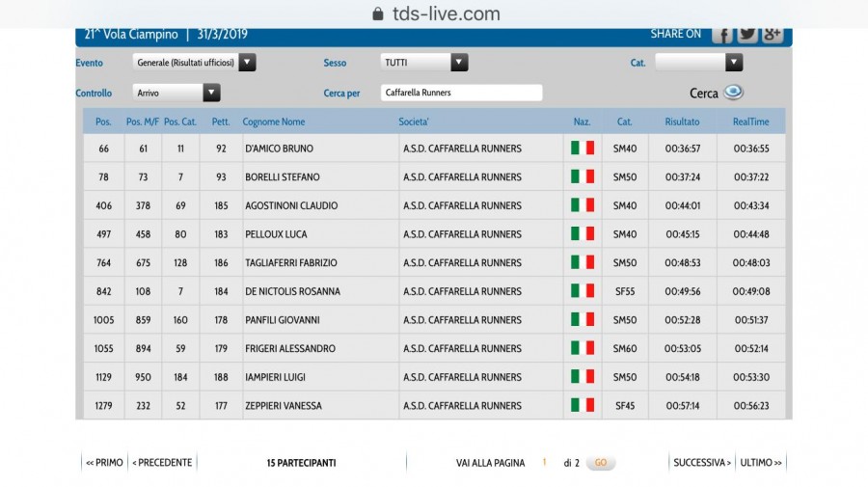The width and height of the screenshot is (868, 487).
Task: Select runner AGOSTINONI CLAUDIO
Action: (x=291, y=205)
